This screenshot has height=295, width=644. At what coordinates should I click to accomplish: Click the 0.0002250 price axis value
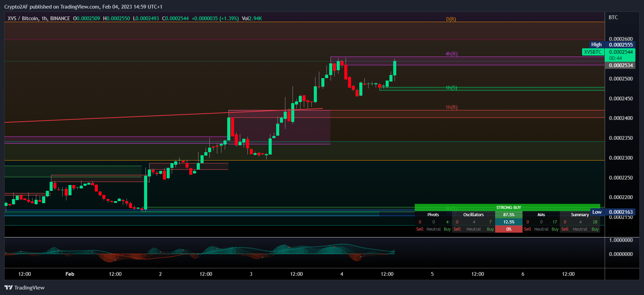coord(621,178)
